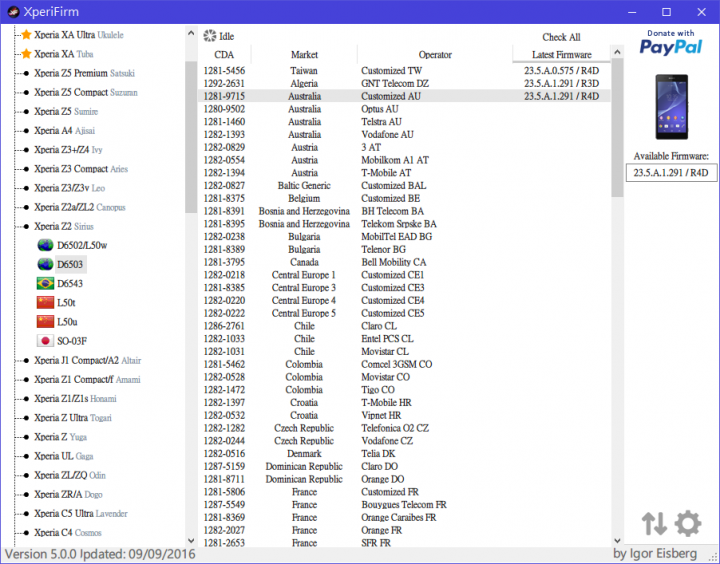This screenshot has height=564, width=720.
Task: Expand the Xperia A4 Ajisai node
Action: pyautogui.click(x=26, y=131)
